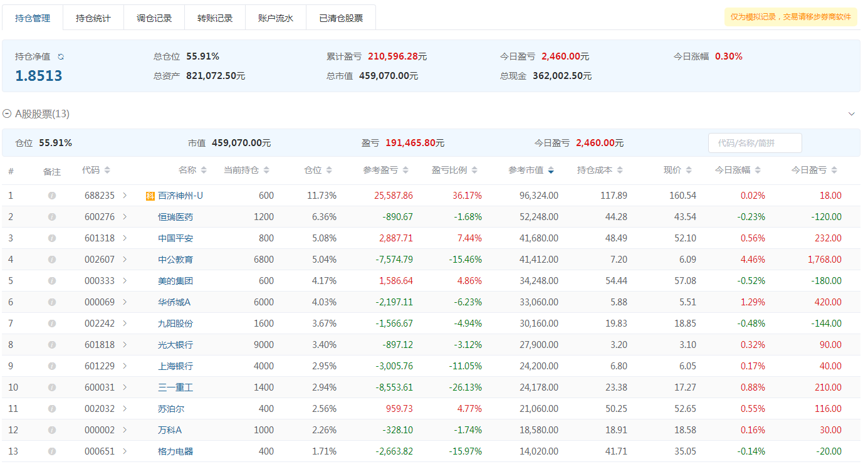Open the 调仓记录 tab
868x474 pixels.
coord(154,18)
